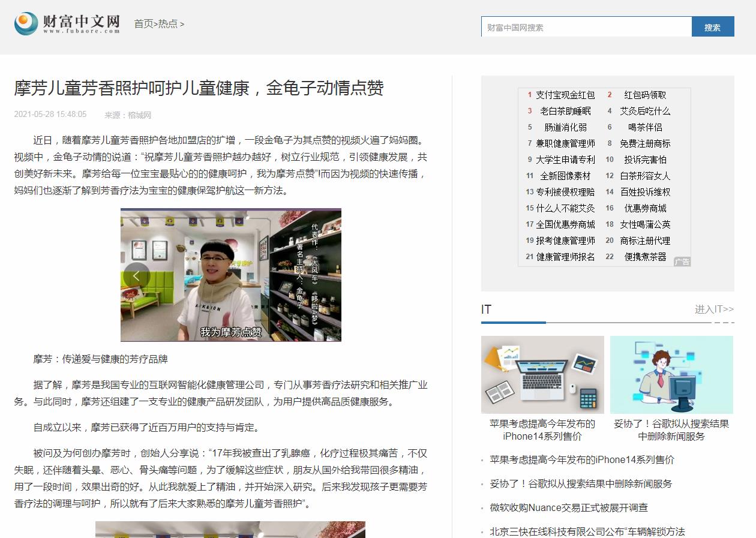This screenshot has height=538, width=756.
Task: Open bulleted list link 谷歌拟从搜索结果中删除新闻服务
Action: point(581,483)
